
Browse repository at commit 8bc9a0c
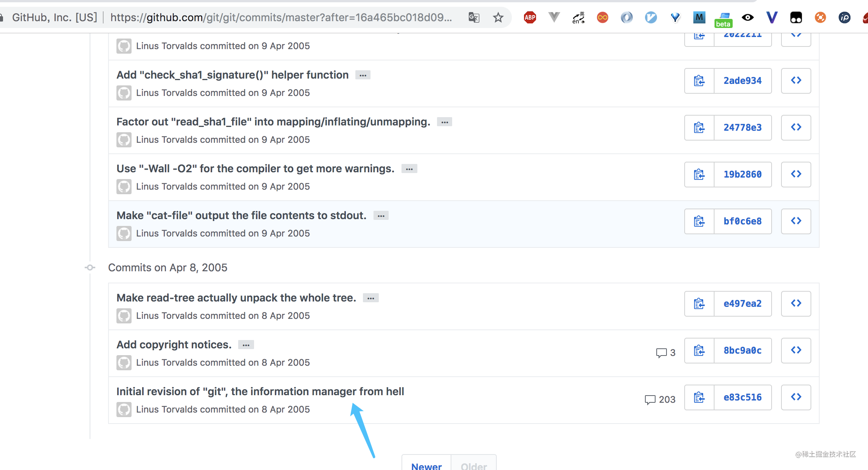(796, 351)
